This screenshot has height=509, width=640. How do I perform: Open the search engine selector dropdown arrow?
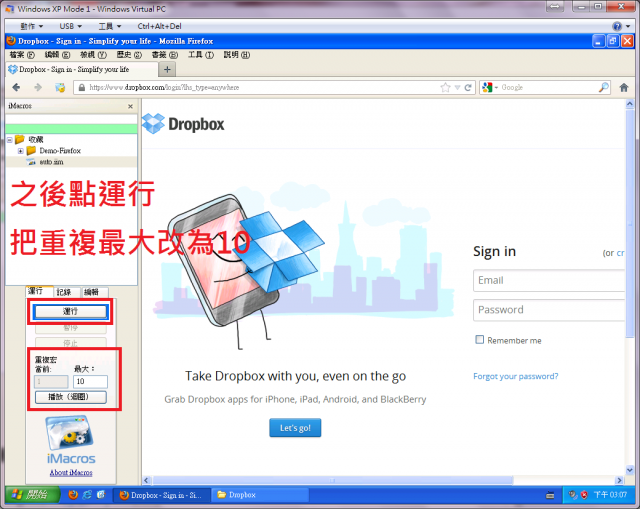[496, 87]
